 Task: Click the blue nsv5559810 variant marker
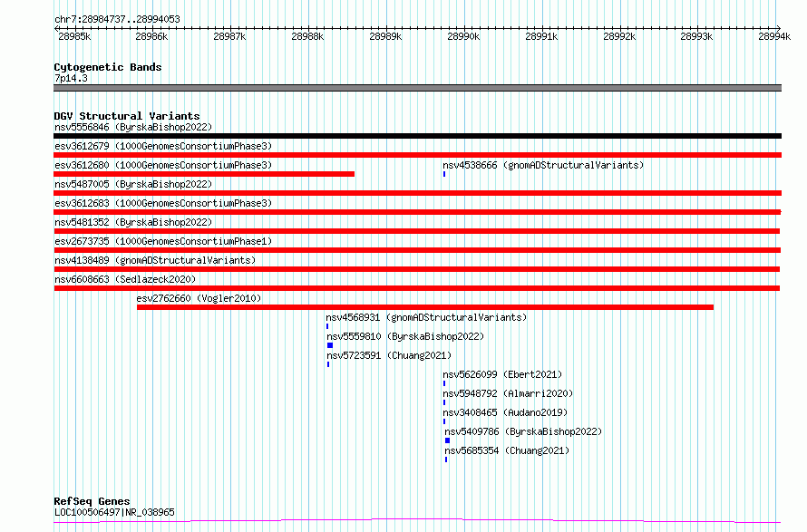[x=330, y=345]
